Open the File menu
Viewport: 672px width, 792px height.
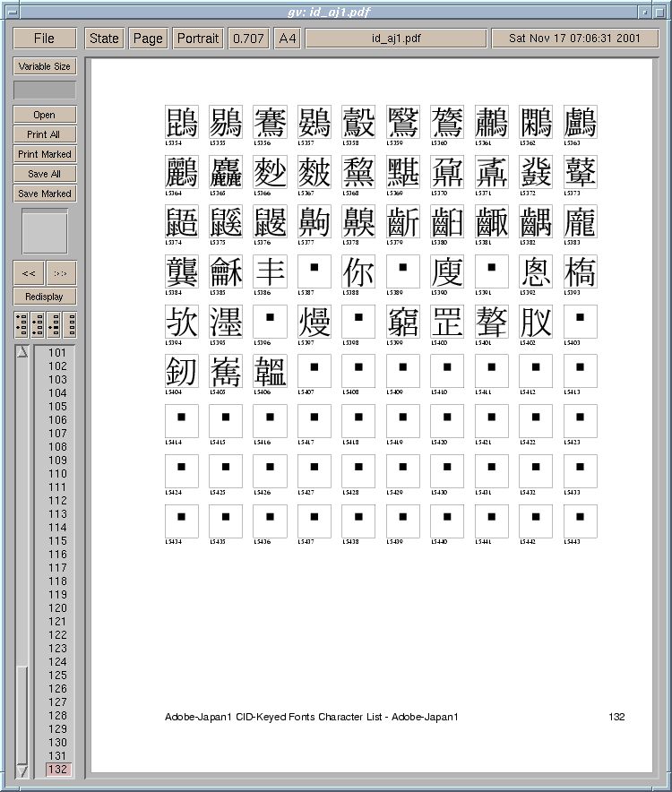point(44,39)
